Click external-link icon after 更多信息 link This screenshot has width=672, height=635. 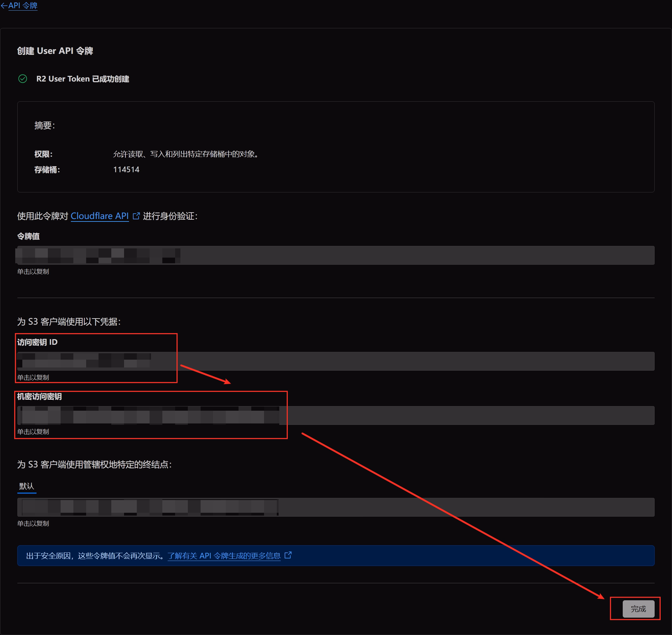[288, 555]
